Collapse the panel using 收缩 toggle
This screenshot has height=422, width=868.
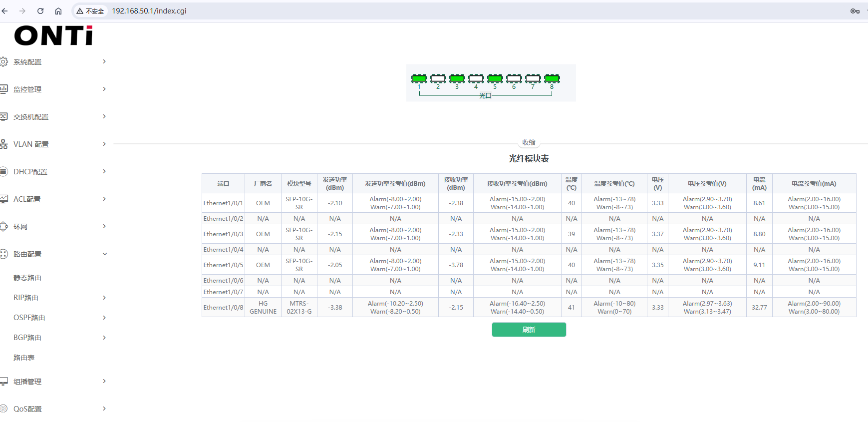(529, 143)
